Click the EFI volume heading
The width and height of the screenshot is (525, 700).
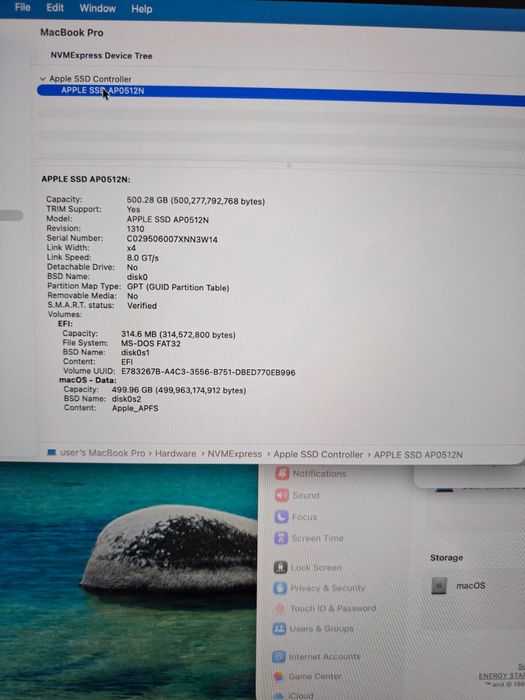65,324
